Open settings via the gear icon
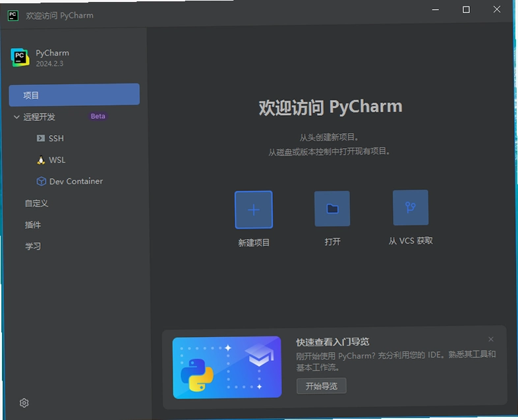The width and height of the screenshot is (518, 420). coord(24,403)
